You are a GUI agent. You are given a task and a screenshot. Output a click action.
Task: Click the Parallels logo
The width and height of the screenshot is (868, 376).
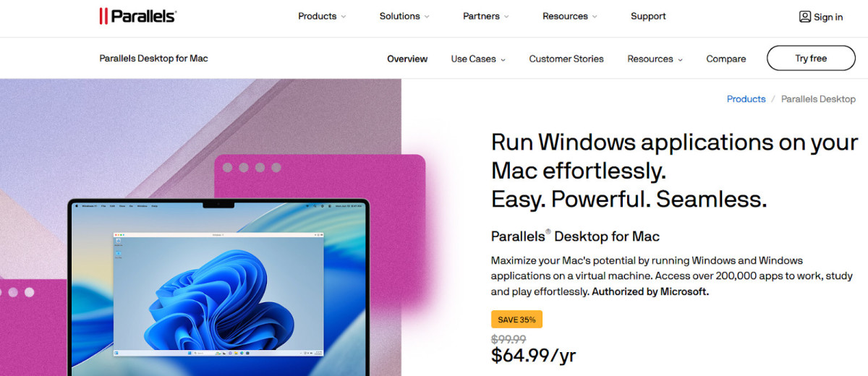[137, 16]
